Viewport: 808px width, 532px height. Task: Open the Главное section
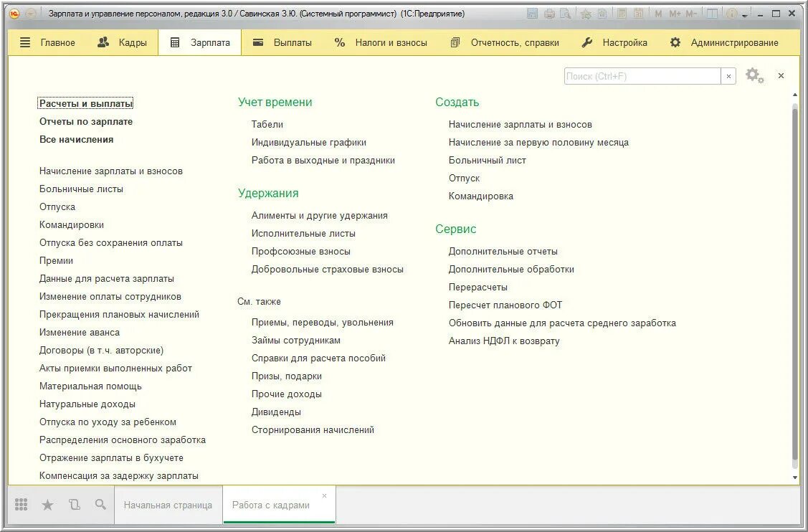pos(47,43)
